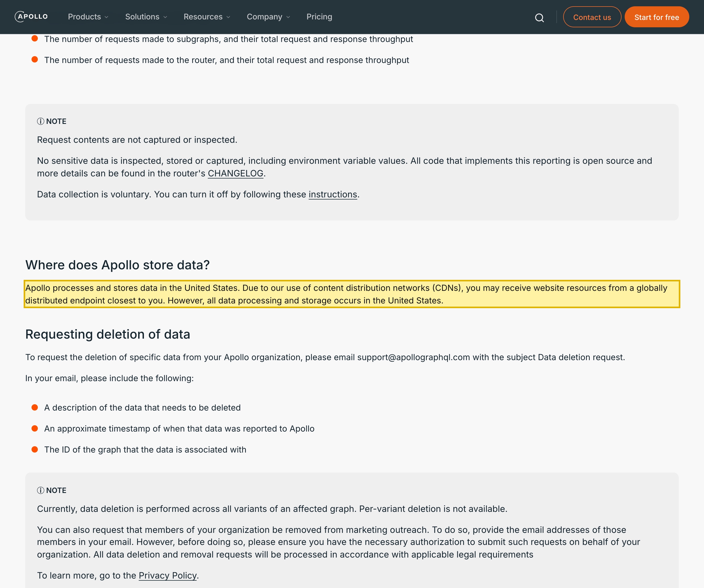Click the bullet about requests made to subgraphs
This screenshot has width=704, height=588.
(x=229, y=39)
